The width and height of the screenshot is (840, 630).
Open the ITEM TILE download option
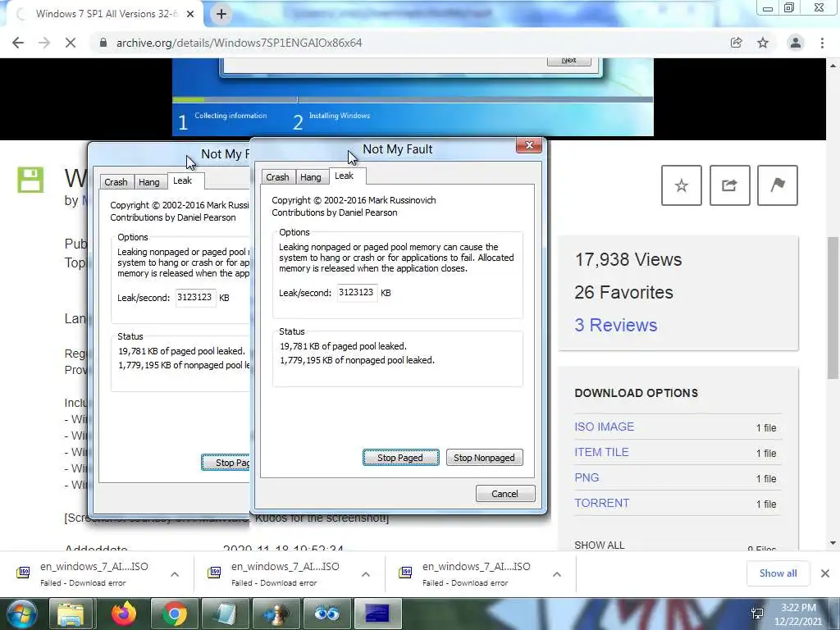click(x=601, y=452)
